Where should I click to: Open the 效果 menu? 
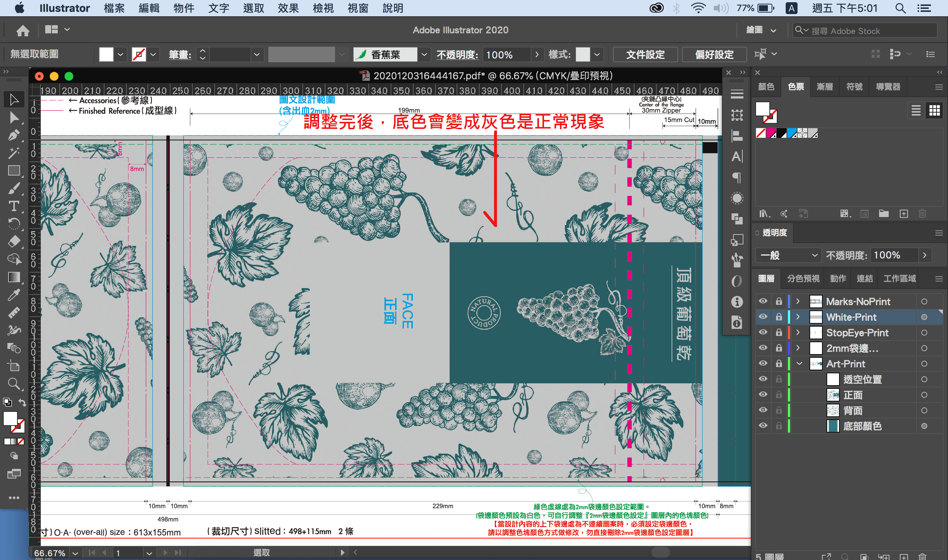coord(288,8)
